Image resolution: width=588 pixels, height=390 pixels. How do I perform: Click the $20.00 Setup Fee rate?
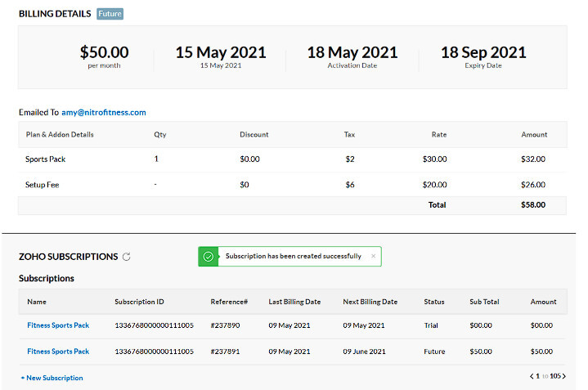tap(434, 185)
